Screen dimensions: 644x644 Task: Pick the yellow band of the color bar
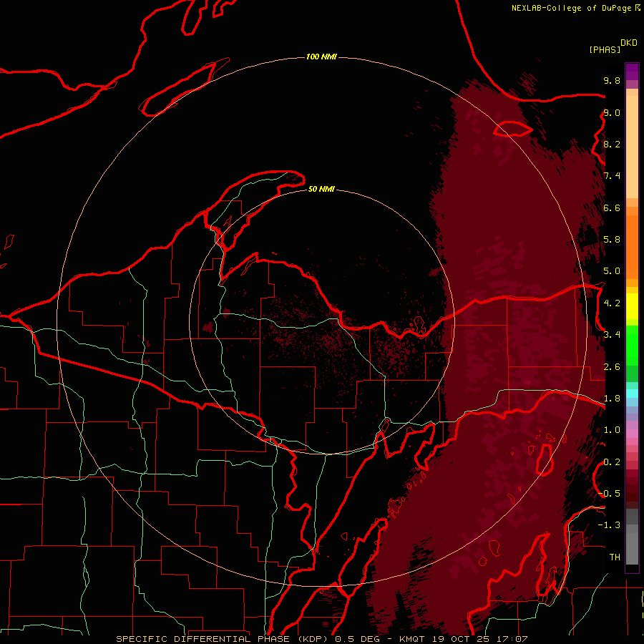pos(632,306)
